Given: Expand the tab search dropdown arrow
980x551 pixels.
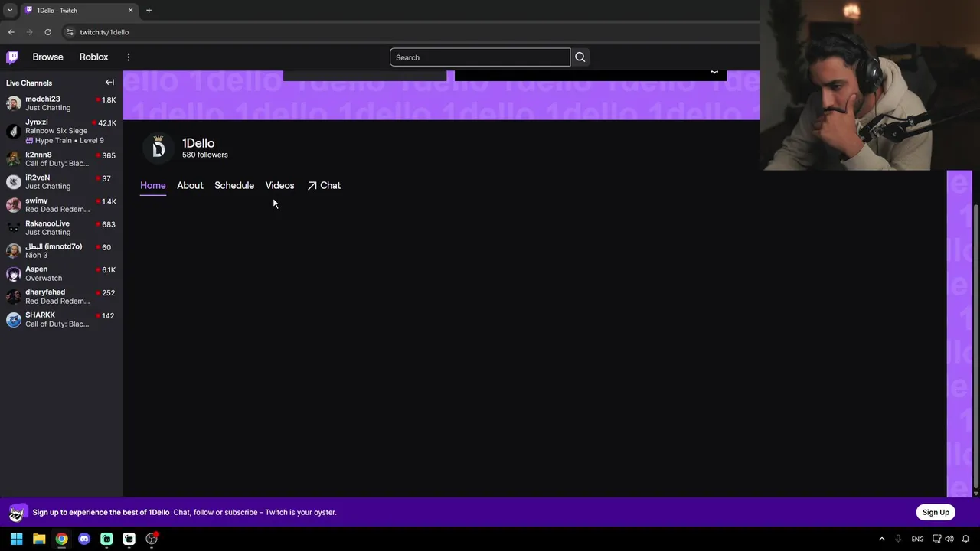Looking at the screenshot, I should (10, 10).
